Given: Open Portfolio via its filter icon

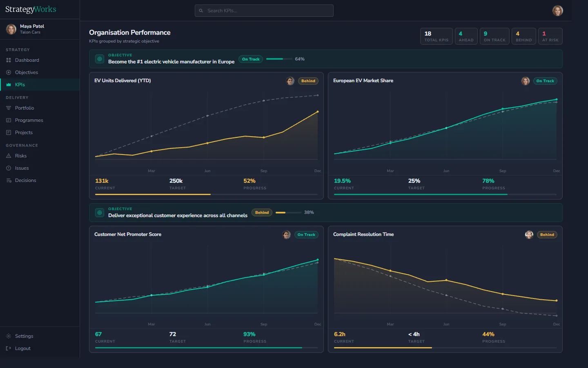Looking at the screenshot, I should [x=9, y=108].
